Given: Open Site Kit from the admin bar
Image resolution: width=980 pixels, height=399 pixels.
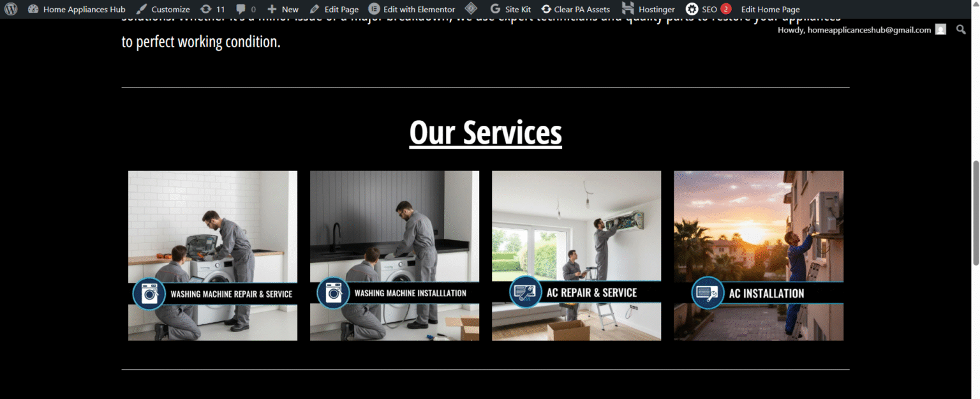Looking at the screenshot, I should 510,9.
